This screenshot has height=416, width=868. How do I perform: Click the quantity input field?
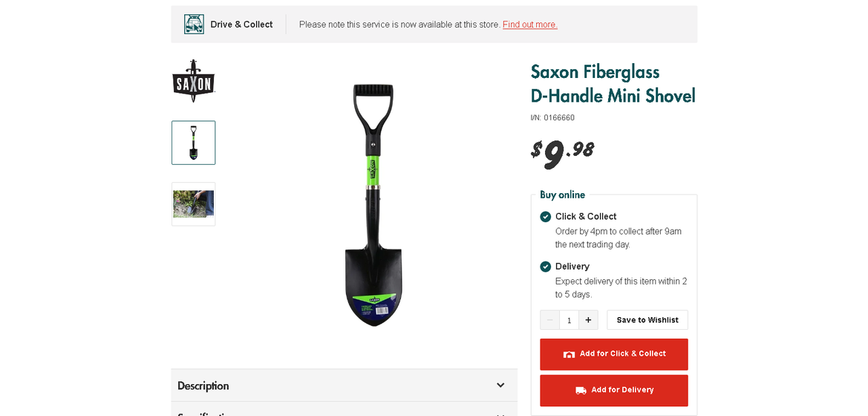(x=569, y=320)
